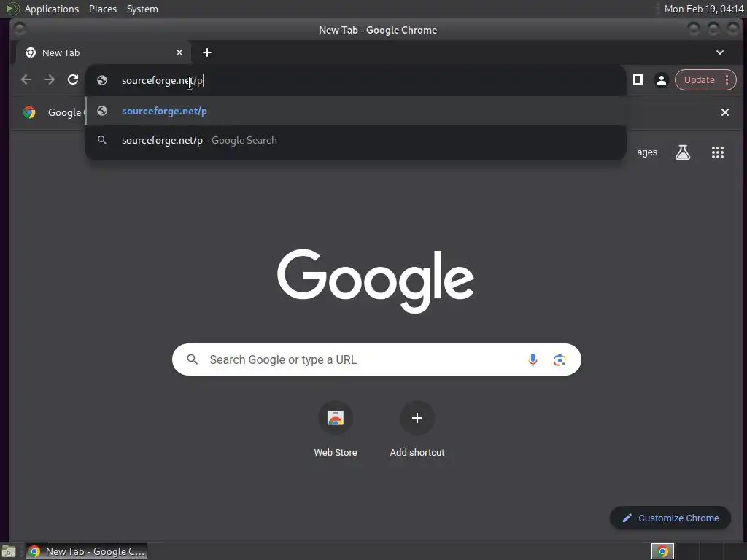The height and width of the screenshot is (560, 747).
Task: Open the tab search chevron
Action: [x=720, y=52]
